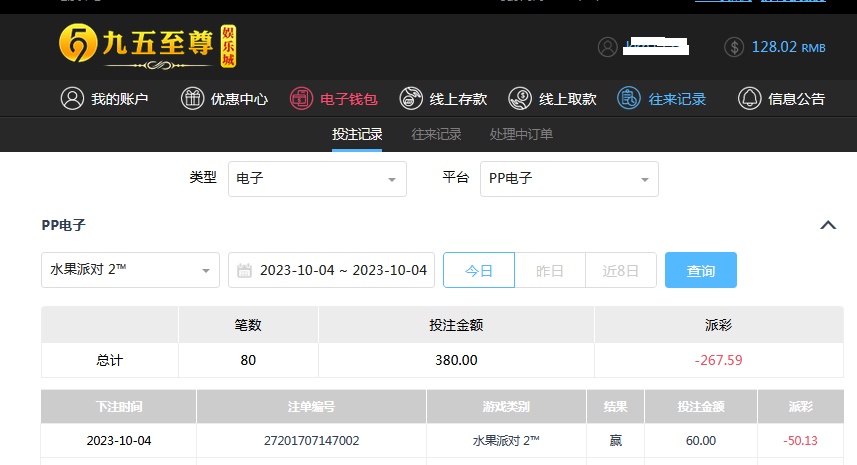The height and width of the screenshot is (465, 857).
Task: Click the 注单编号 column header
Action: (x=312, y=407)
